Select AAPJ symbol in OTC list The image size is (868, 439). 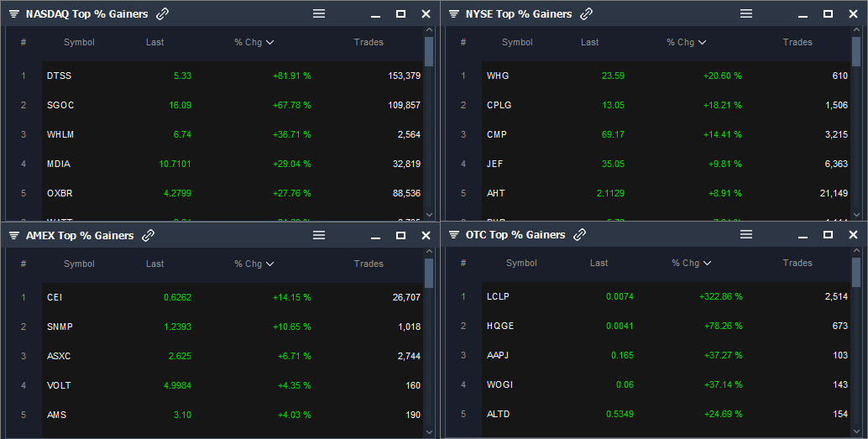[x=497, y=355]
